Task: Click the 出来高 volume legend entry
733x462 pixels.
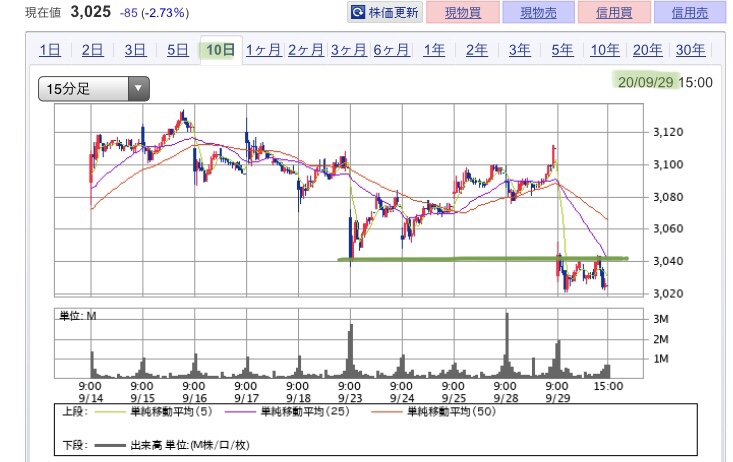Action: (172, 445)
